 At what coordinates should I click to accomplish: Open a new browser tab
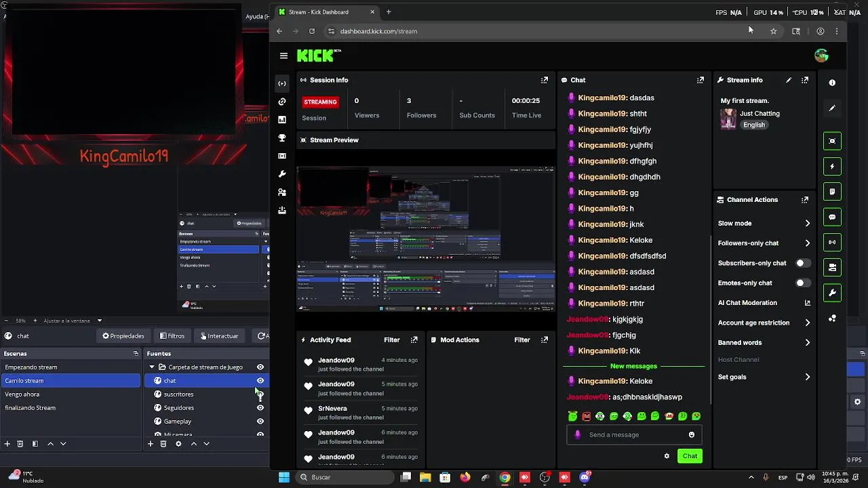(x=389, y=12)
